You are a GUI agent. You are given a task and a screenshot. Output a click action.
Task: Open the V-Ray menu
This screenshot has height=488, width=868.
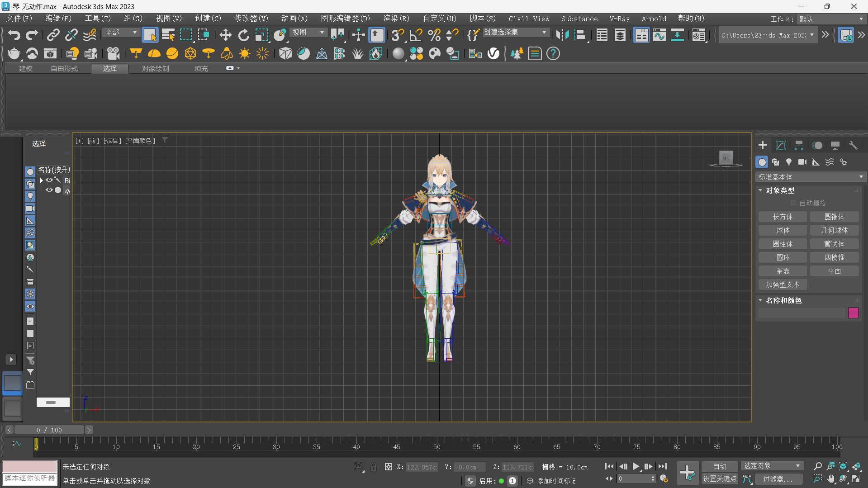coord(619,19)
